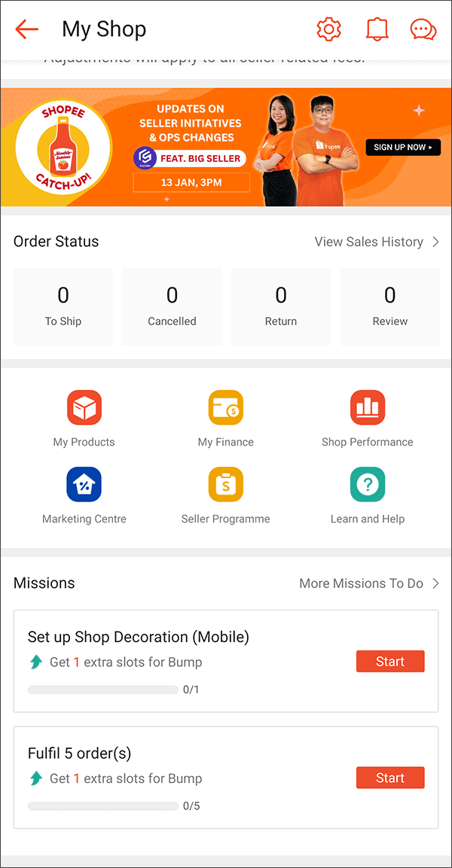Open the notifications bell
The height and width of the screenshot is (868, 452).
[x=377, y=29]
